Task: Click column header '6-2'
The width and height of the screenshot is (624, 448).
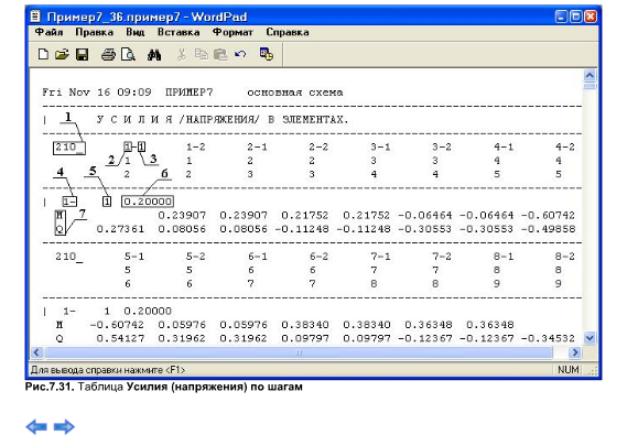Action: click(x=319, y=256)
